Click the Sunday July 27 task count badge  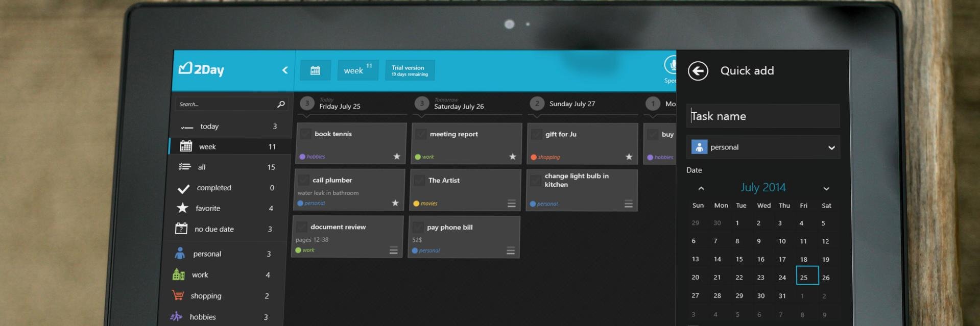537,104
